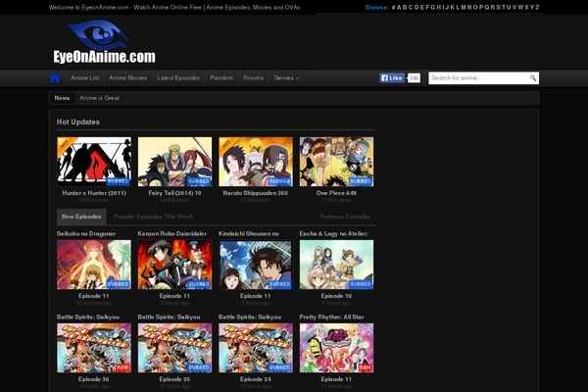Click the Escha & Logy no Atelier title

[334, 233]
